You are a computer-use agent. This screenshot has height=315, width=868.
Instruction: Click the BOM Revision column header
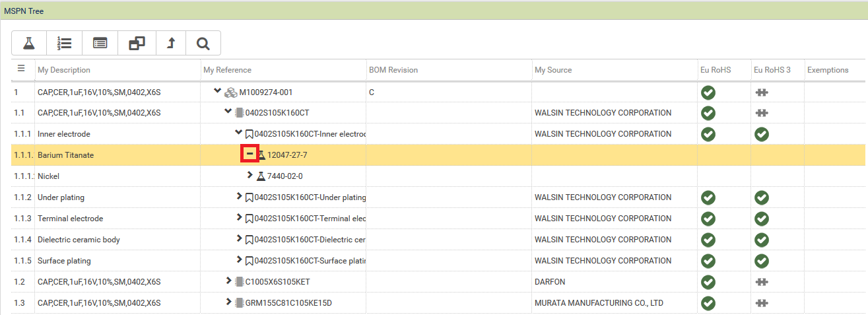393,70
